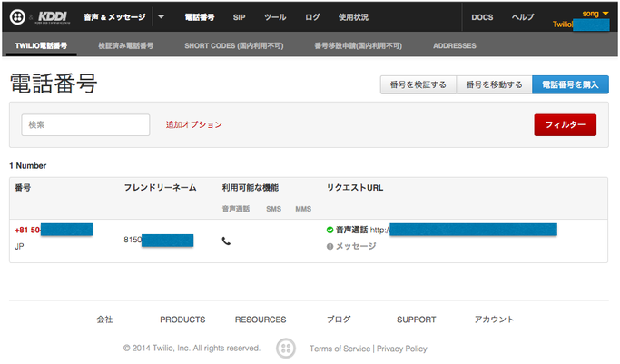
Task: Click the メッセージ request URL entry
Action: tap(356, 246)
